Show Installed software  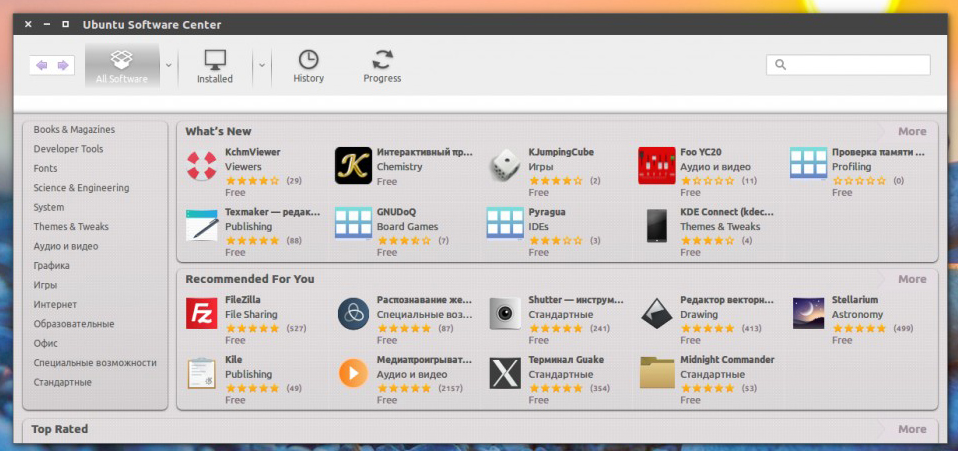click(214, 66)
